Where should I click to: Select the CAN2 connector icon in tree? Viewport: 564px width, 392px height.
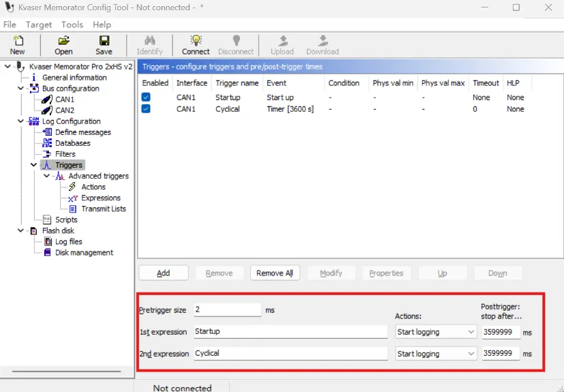pos(47,110)
